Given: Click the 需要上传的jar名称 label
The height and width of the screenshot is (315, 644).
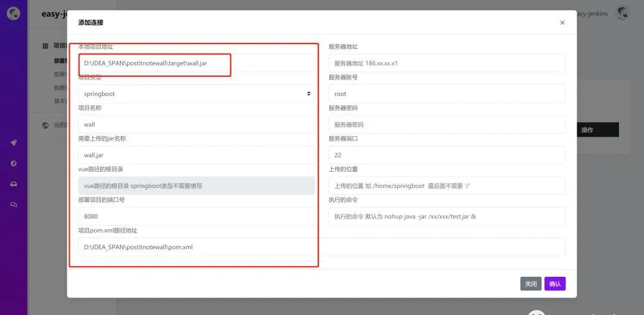Looking at the screenshot, I should tap(102, 139).
